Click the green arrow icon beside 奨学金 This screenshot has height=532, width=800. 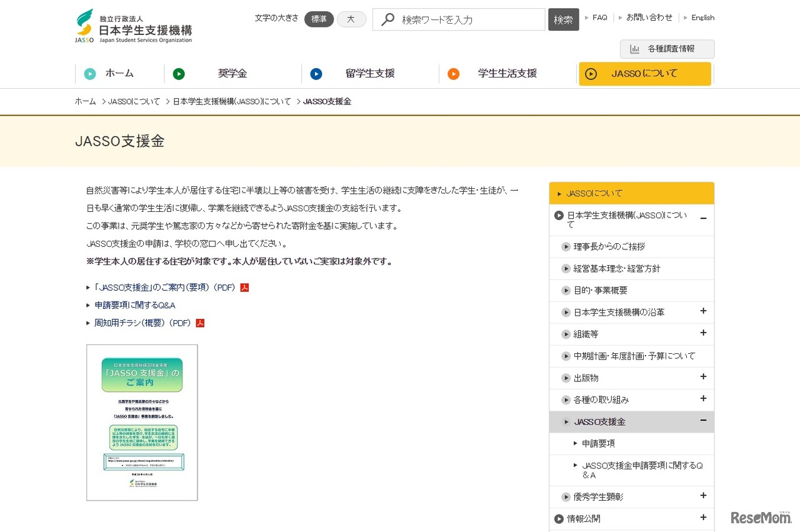tap(179, 74)
